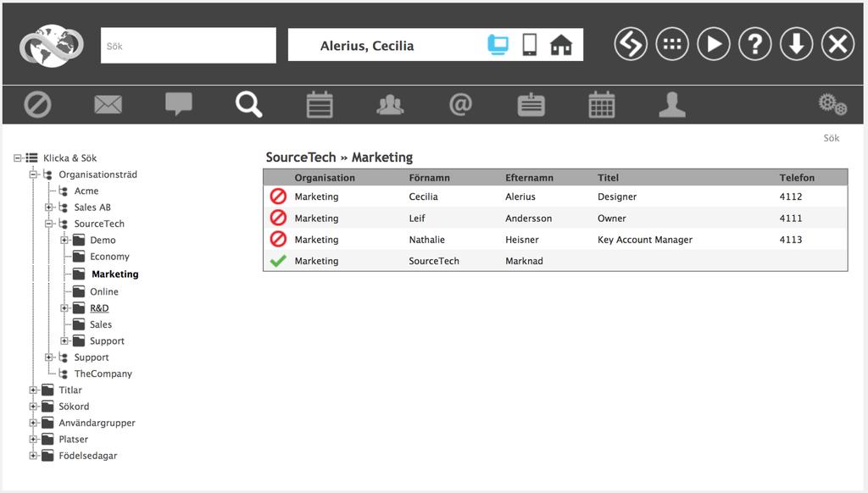Focus the Sök search input field
The image size is (868, 493).
[x=188, y=46]
